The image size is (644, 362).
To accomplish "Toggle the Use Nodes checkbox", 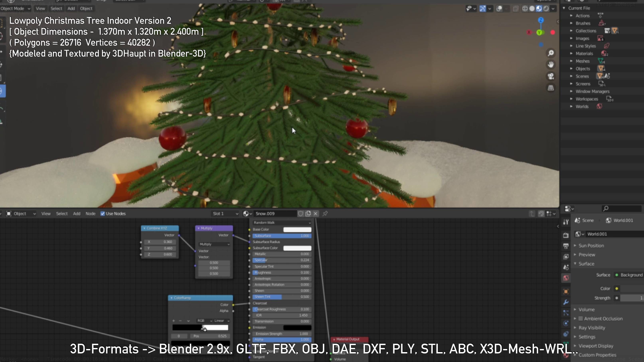I will coord(103,214).
